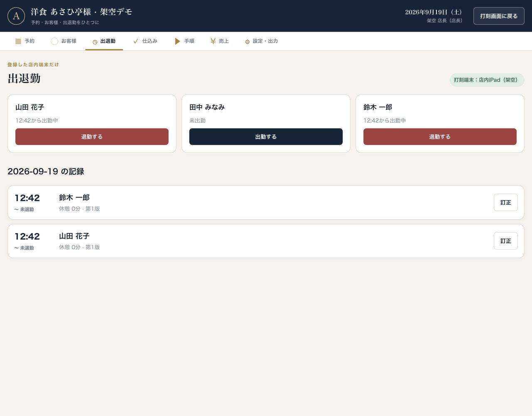The image size is (532, 416).
Task: Go to the 仕込み tab
Action: pos(145,41)
